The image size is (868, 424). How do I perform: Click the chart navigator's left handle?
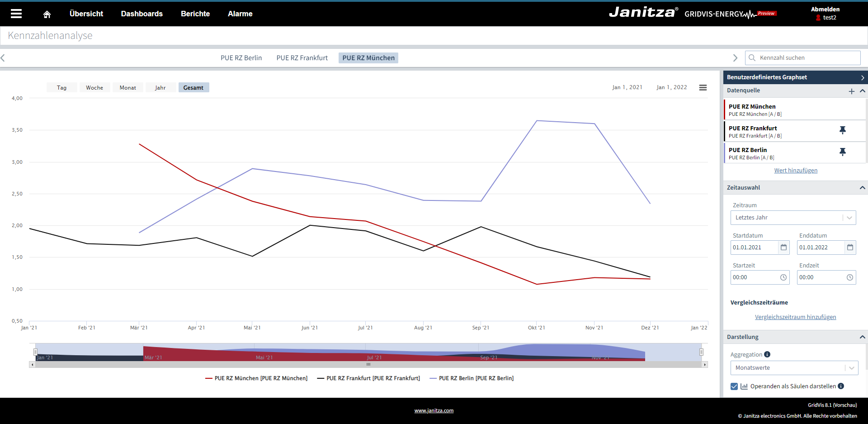click(35, 352)
